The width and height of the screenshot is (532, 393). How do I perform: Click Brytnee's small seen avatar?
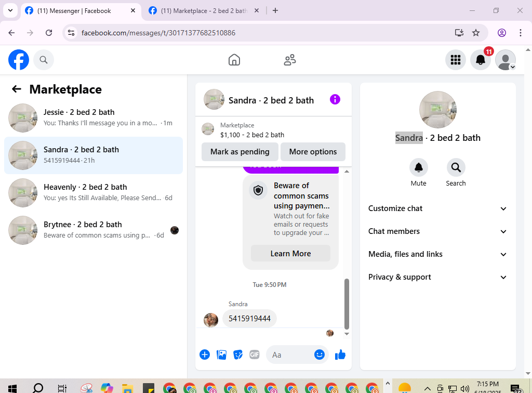click(175, 230)
